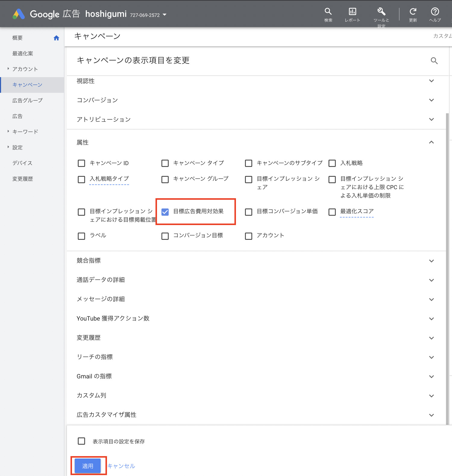Check 表示項目の設定を保存 checkbox

tap(81, 441)
